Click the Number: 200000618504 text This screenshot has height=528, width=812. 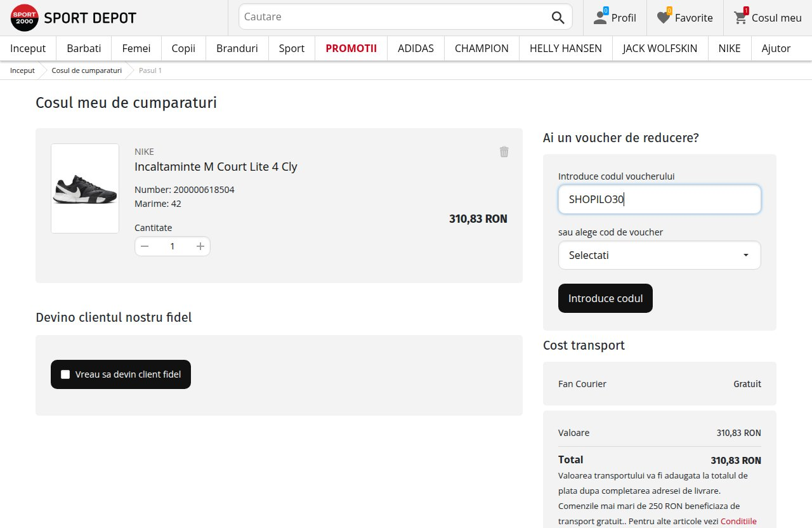pyautogui.click(x=185, y=190)
